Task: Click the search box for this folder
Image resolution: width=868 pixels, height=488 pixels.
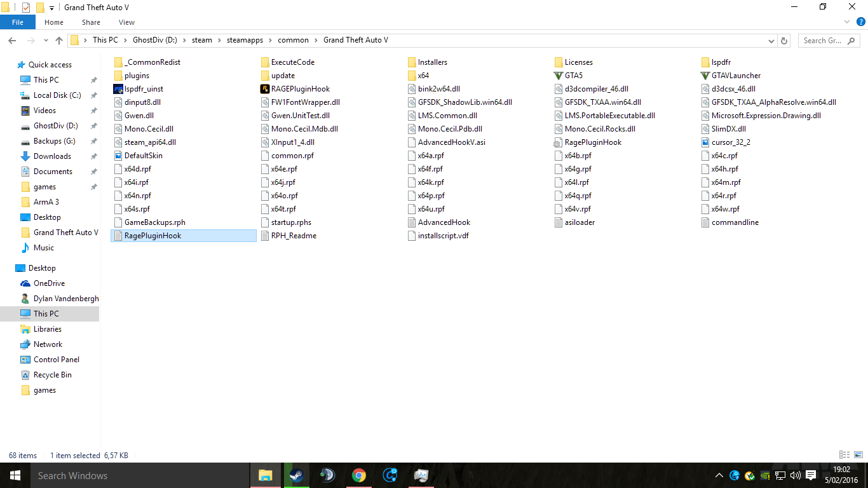Action: 829,40
